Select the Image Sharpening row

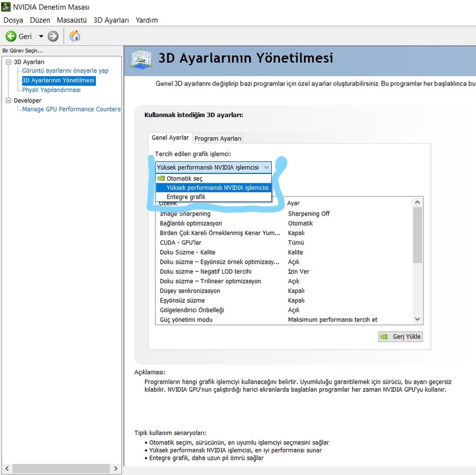tap(284, 214)
